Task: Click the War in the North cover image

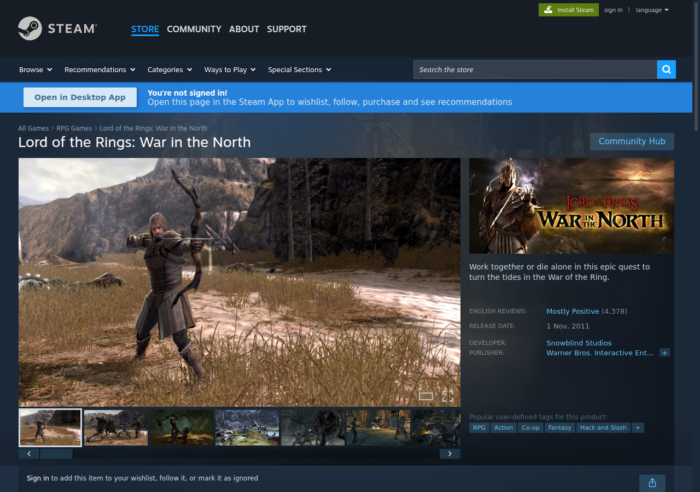Action: 571,206
